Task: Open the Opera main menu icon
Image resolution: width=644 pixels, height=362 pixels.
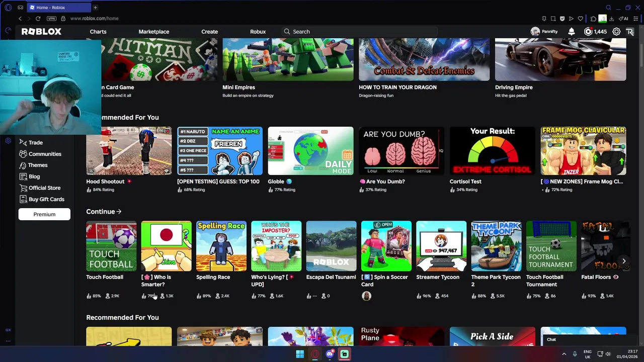Action: click(8, 8)
